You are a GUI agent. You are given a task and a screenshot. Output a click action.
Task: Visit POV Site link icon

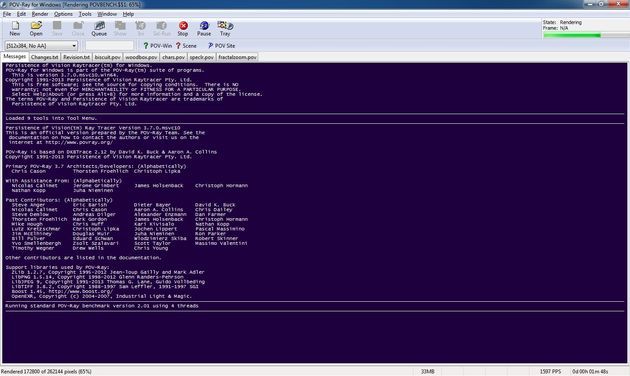221,46
